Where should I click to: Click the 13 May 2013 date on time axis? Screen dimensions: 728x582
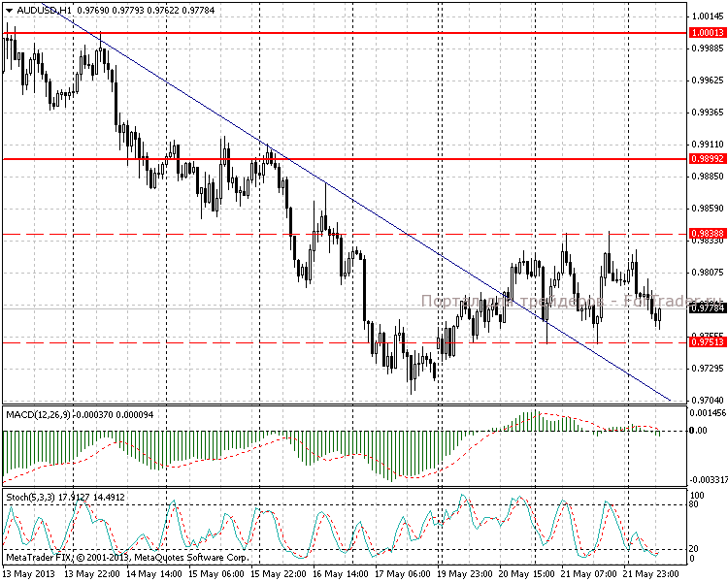point(27,573)
